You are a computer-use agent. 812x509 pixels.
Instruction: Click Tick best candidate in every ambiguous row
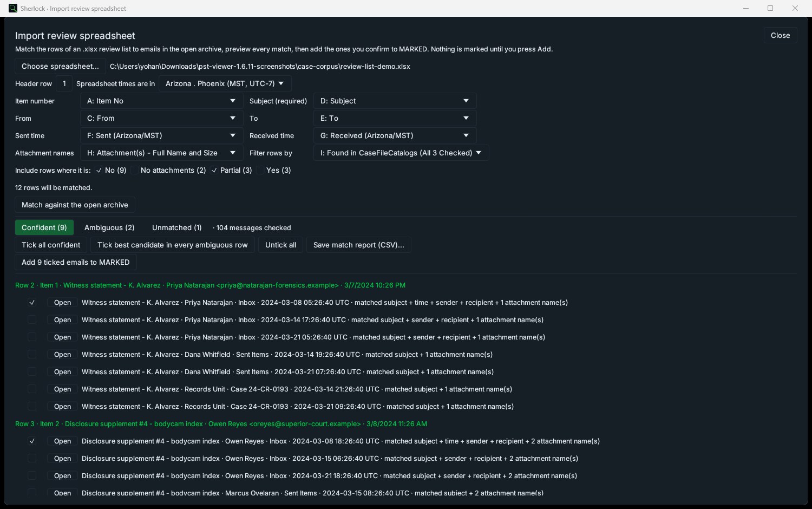click(x=172, y=245)
